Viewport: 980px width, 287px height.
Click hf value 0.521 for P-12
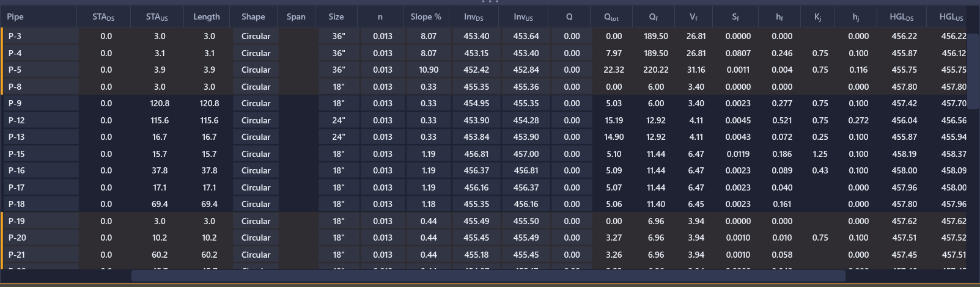pyautogui.click(x=782, y=120)
